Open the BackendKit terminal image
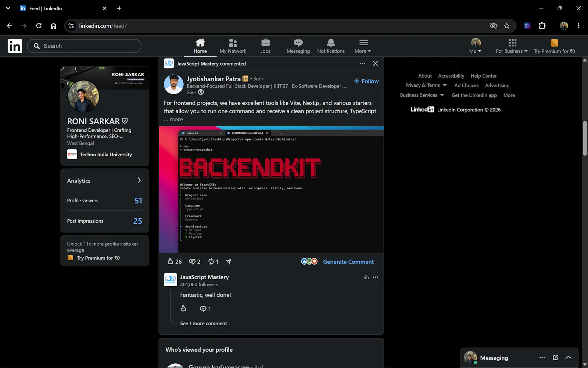This screenshot has height=368, width=588. coord(271,190)
